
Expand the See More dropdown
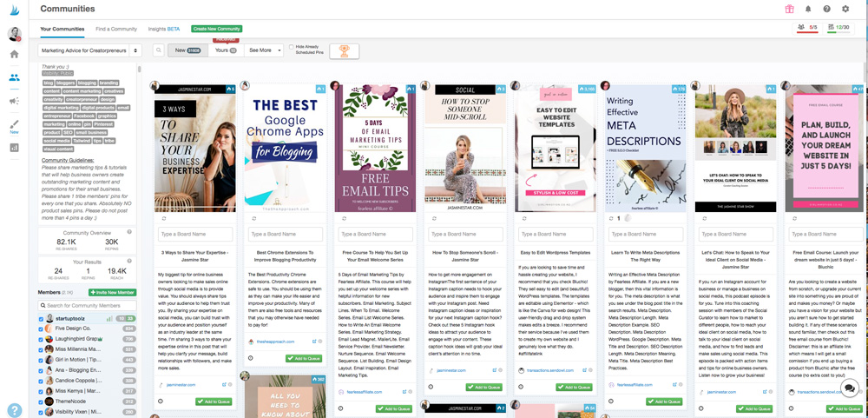[264, 50]
